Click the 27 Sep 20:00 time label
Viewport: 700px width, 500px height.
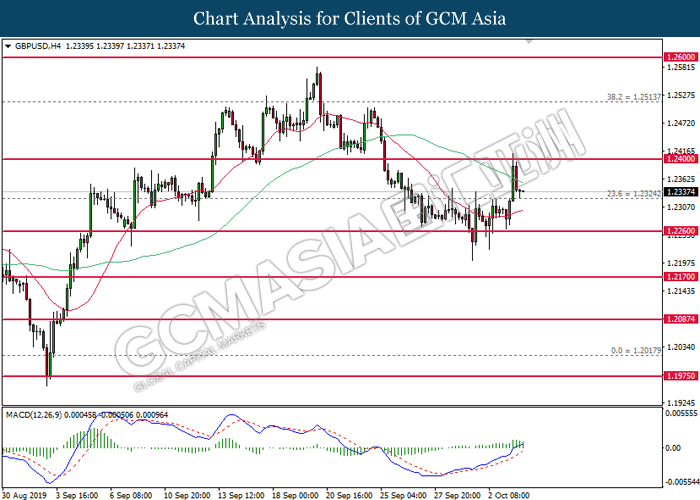(x=458, y=495)
